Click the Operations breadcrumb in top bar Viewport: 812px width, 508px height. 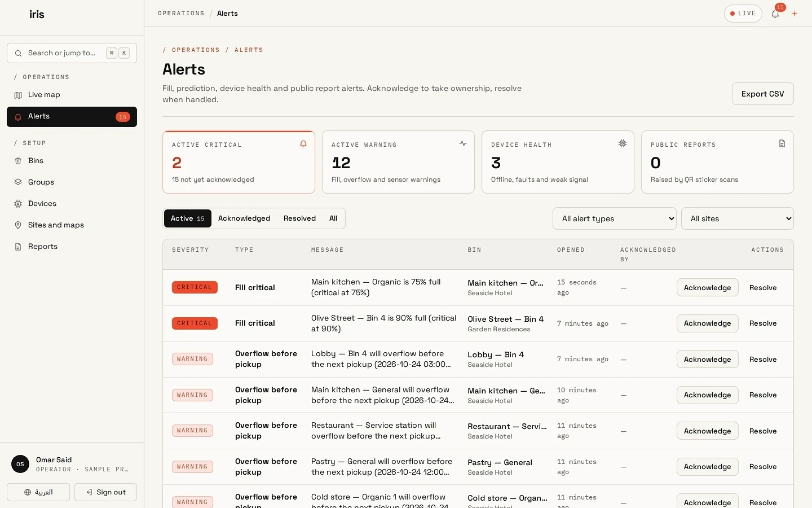(x=181, y=14)
